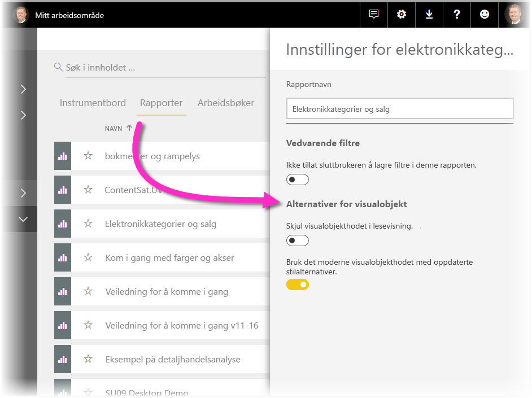Click report icon for Elektronikkategorier og salg
Viewport: 532px width, 398px height.
coord(63,224)
